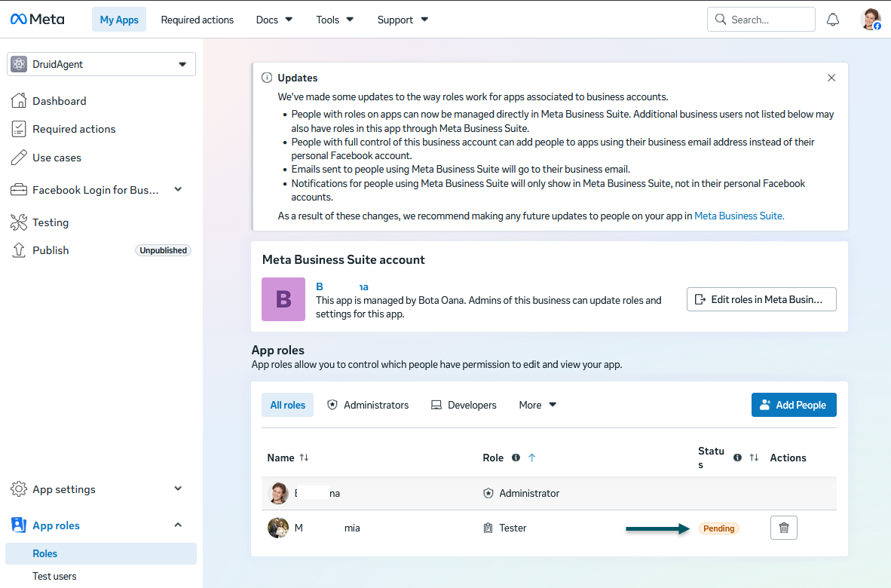Viewport: 891px width, 588px height.
Task: Expand the App settings section chevron
Action: (x=178, y=488)
